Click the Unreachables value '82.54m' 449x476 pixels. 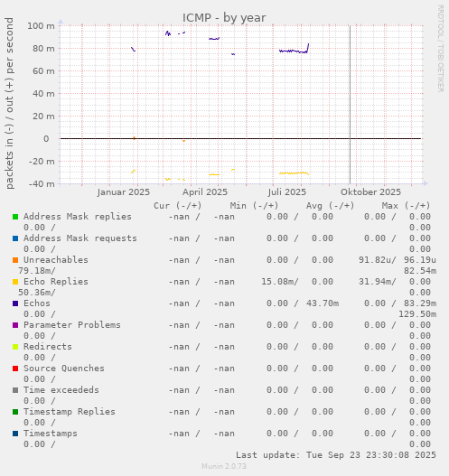click(420, 271)
